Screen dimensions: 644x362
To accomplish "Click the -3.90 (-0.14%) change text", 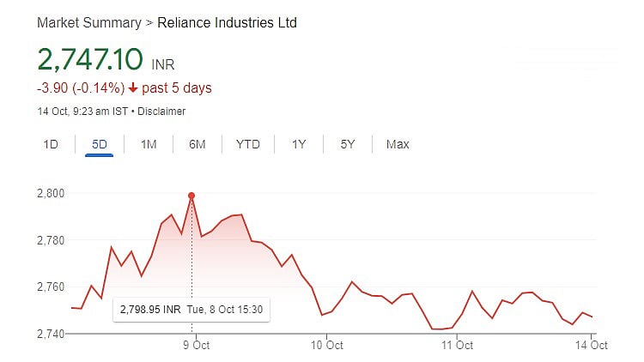I will point(81,88).
